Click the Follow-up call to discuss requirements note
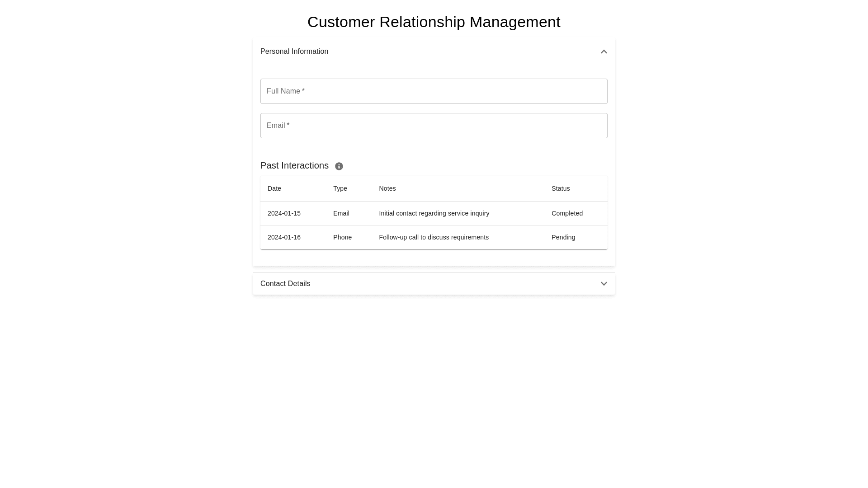Image resolution: width=868 pixels, height=488 pixels. [x=434, y=237]
